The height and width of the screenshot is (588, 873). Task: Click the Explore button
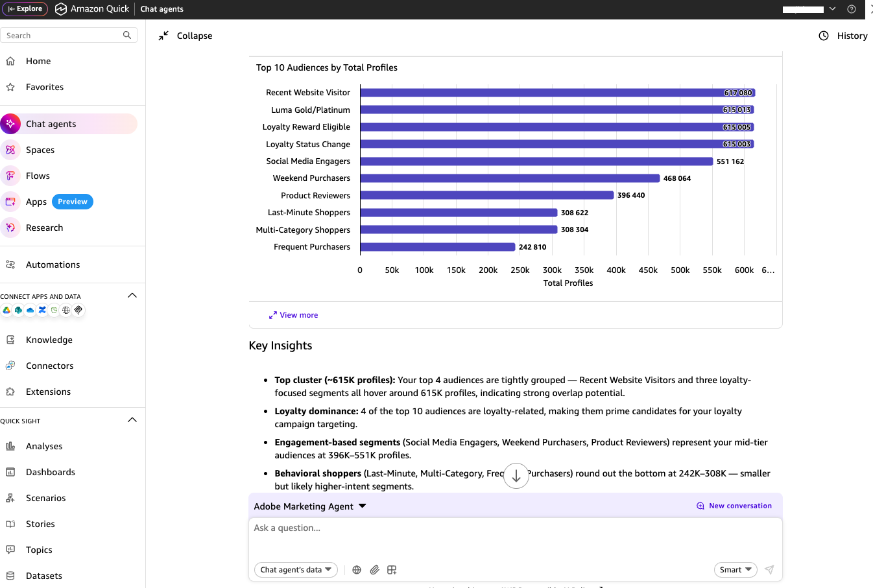[x=25, y=9]
